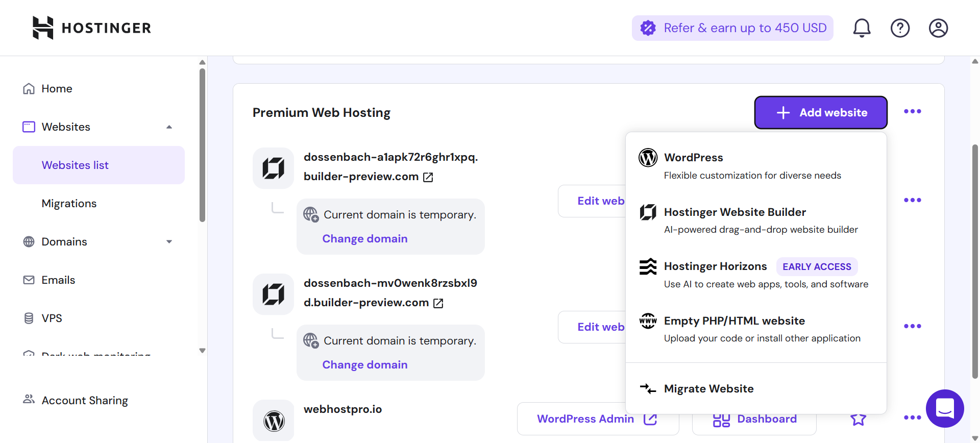Select WordPress from the add website menu
Viewport: 980px width, 443px height.
coord(756,166)
